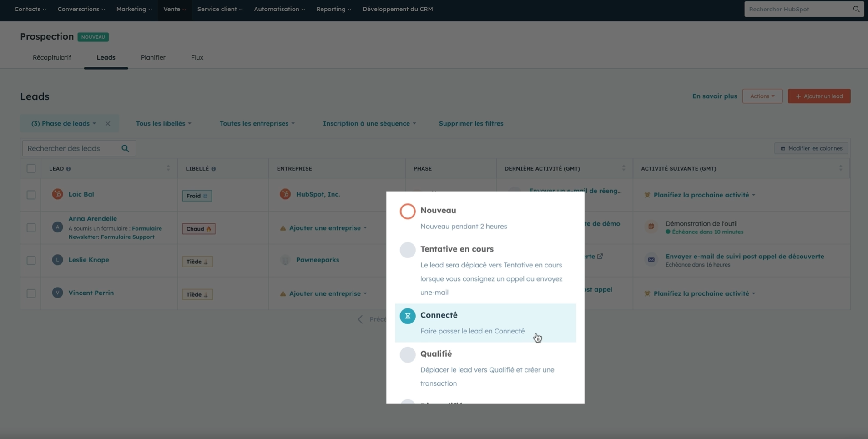The image size is (868, 439).
Task: Switch to the Récapitulatif tab
Action: [52, 57]
